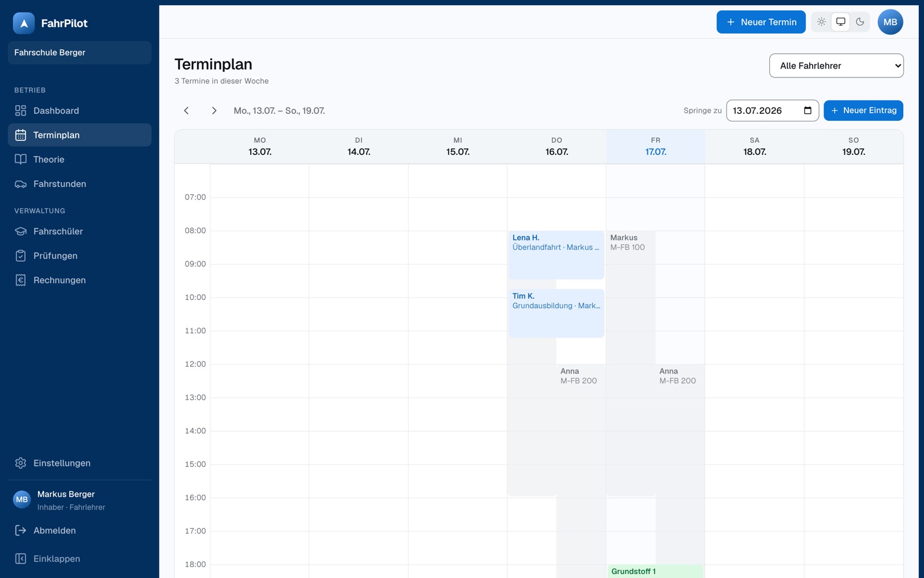Click the Abmelden logout icon
The image size is (924, 578).
tap(21, 530)
